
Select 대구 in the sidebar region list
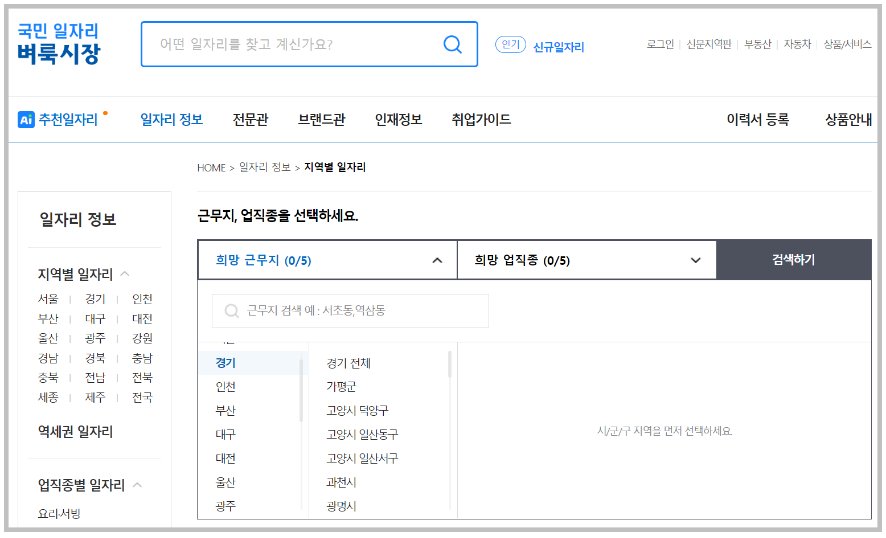click(95, 319)
